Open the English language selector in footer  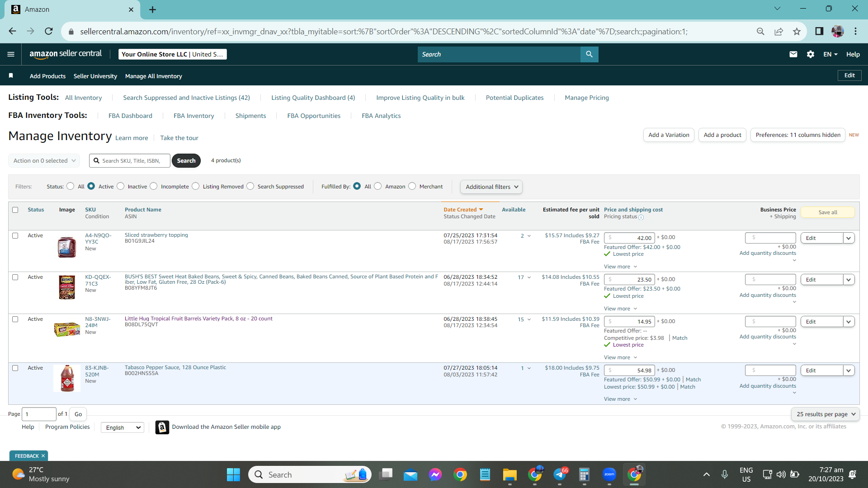coord(123,428)
